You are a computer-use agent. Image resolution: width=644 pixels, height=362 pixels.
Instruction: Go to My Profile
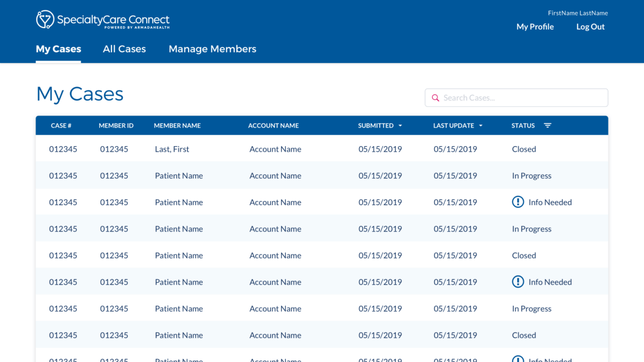pyautogui.click(x=535, y=27)
